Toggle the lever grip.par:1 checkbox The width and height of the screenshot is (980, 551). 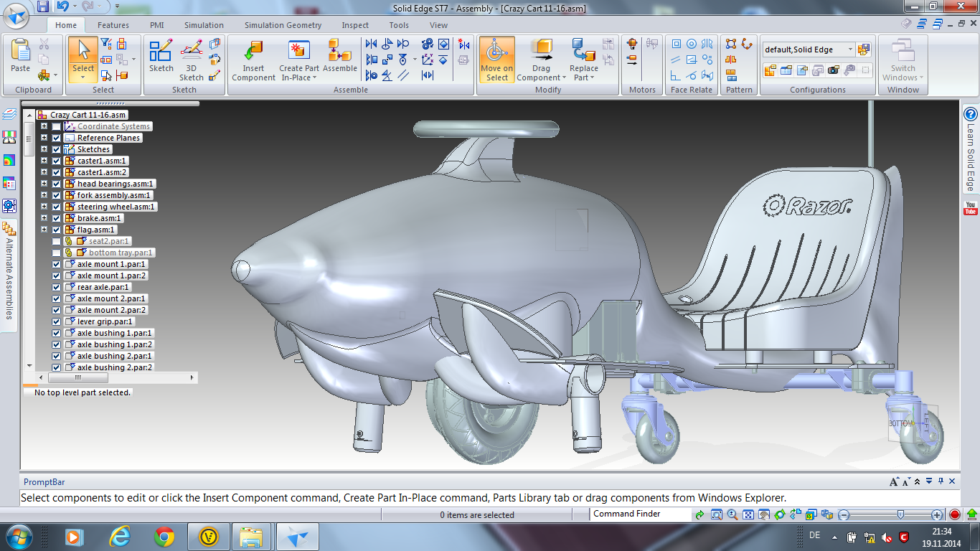coord(56,321)
